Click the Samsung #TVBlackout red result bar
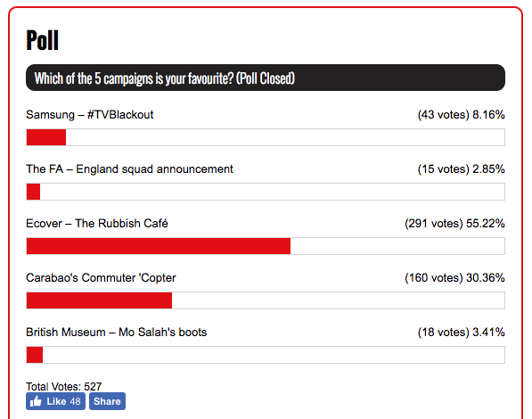The image size is (532, 419). point(46,137)
